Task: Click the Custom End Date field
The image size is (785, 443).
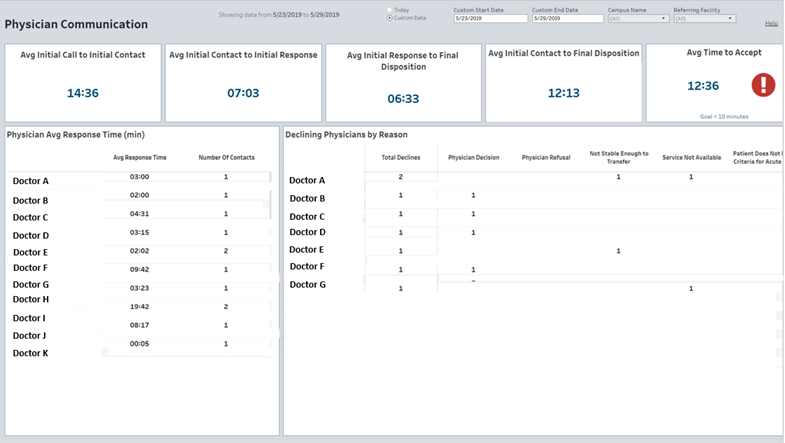Action: (x=568, y=19)
